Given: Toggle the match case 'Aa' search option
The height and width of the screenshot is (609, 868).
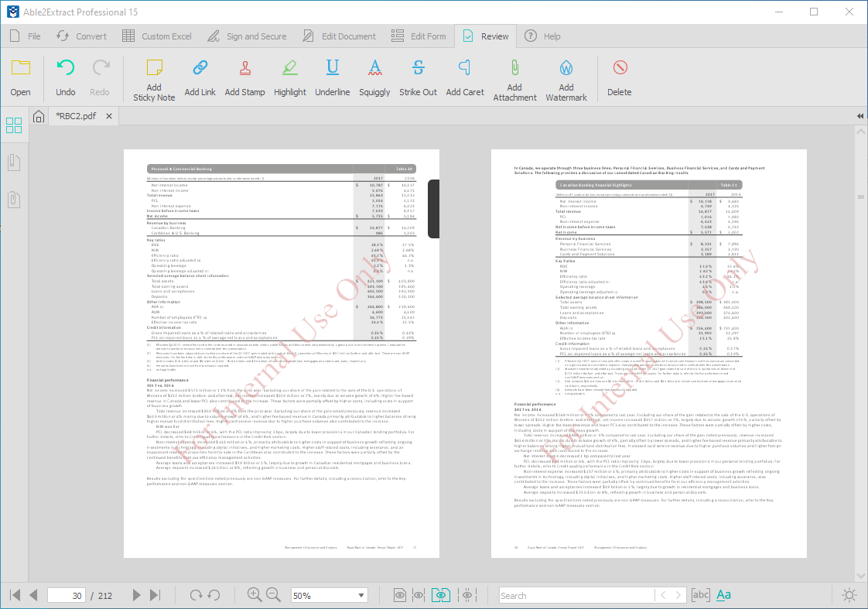Looking at the screenshot, I should (723, 595).
